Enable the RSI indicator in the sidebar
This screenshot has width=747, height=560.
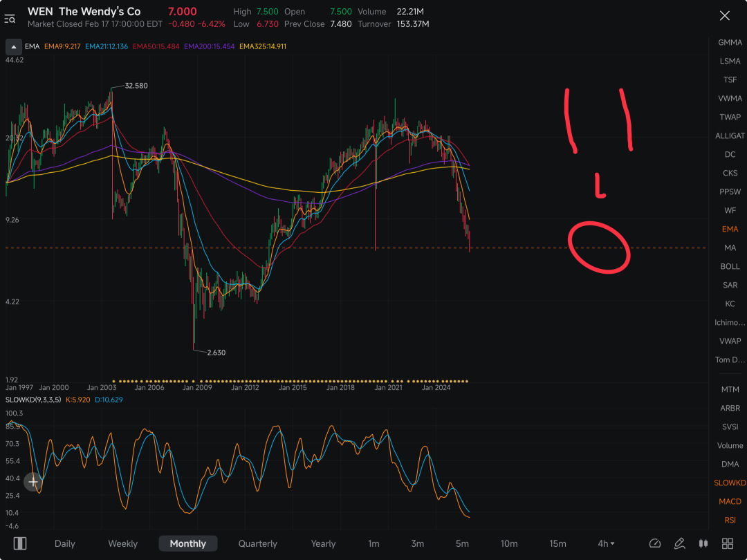pyautogui.click(x=730, y=520)
